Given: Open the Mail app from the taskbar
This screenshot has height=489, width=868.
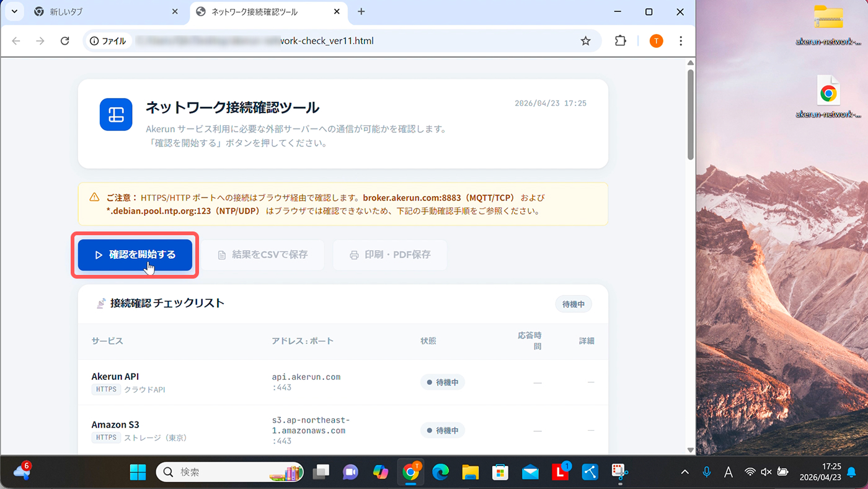Looking at the screenshot, I should point(530,472).
